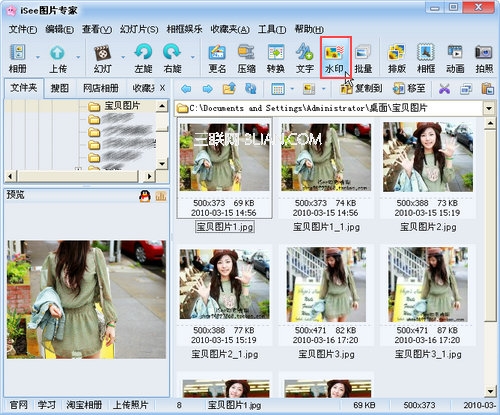Click the 学习 link in status bar
The width and height of the screenshot is (500, 415).
click(x=46, y=405)
